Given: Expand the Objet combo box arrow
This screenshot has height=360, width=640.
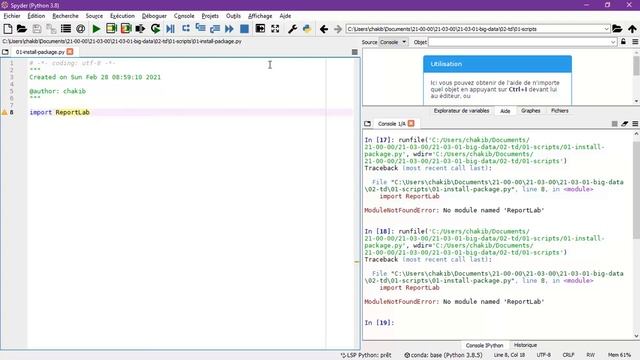Looking at the screenshot, I should (x=613, y=42).
